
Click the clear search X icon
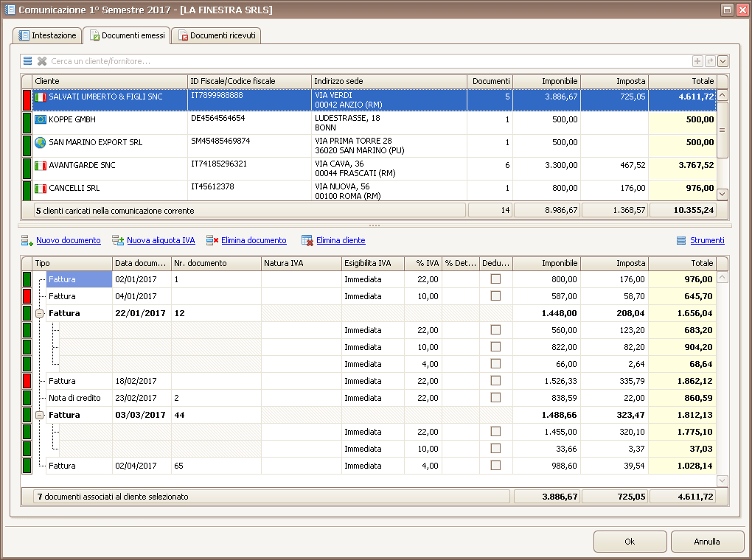coord(42,61)
